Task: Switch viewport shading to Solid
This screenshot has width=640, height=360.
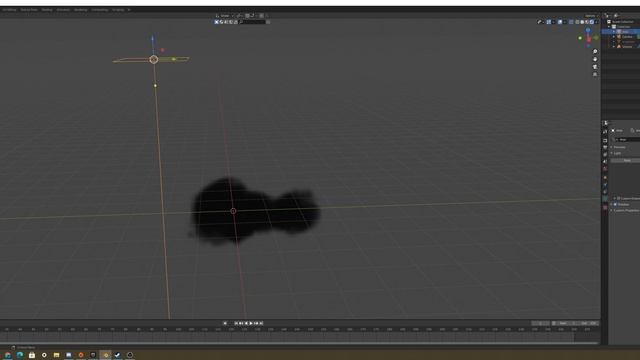Action: click(582, 22)
